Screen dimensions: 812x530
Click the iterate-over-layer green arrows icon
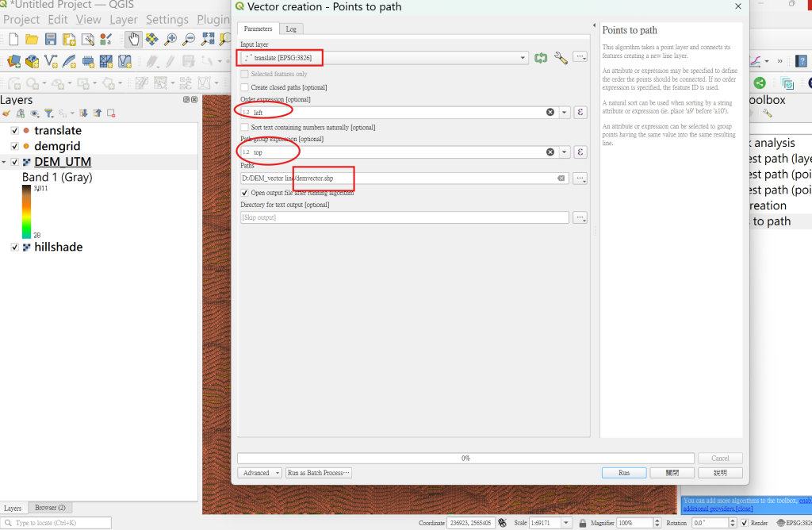coord(541,58)
